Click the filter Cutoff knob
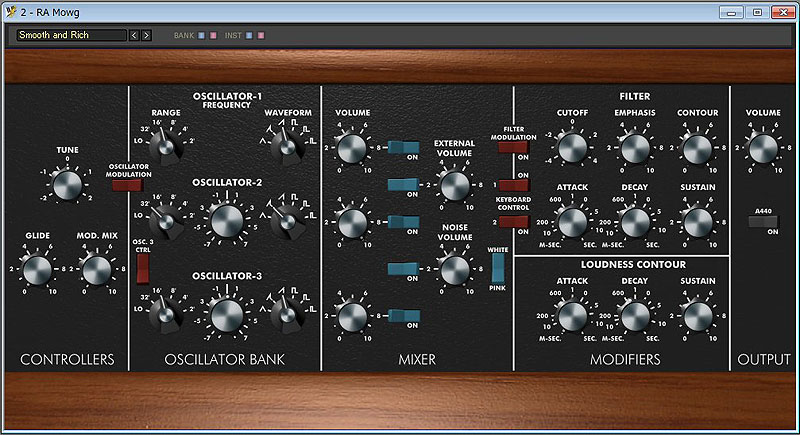The image size is (800, 435). [x=572, y=148]
